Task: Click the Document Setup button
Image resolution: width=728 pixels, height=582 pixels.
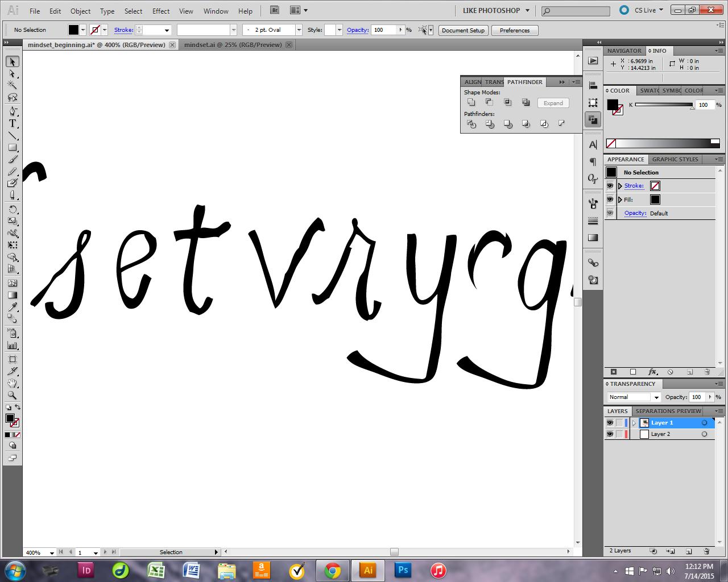Action: [x=463, y=30]
